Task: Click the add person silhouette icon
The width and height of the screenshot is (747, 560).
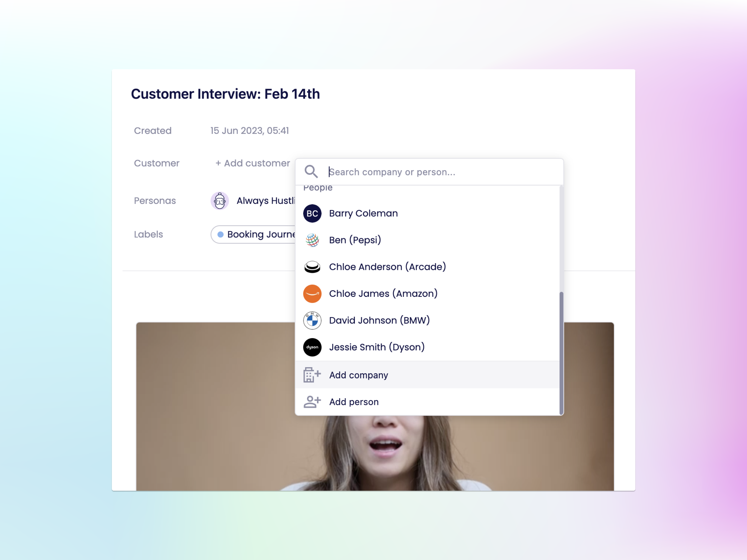Action: coord(312,402)
